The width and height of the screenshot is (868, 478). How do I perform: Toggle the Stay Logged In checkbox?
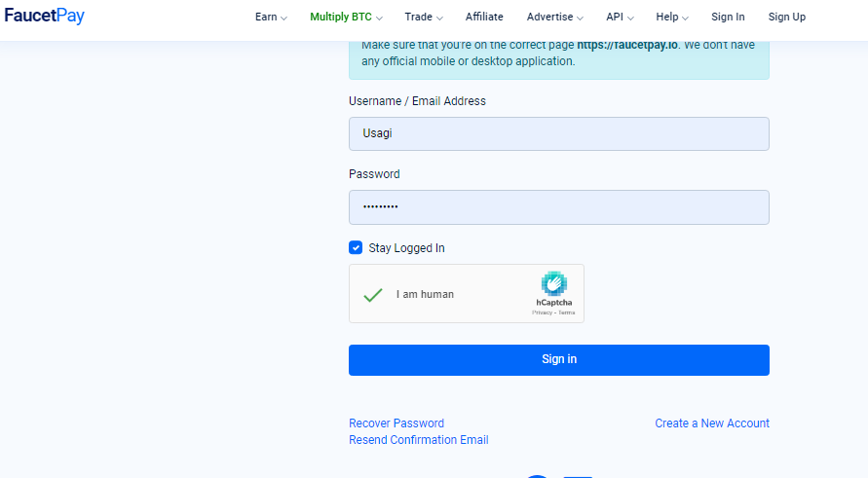point(356,247)
